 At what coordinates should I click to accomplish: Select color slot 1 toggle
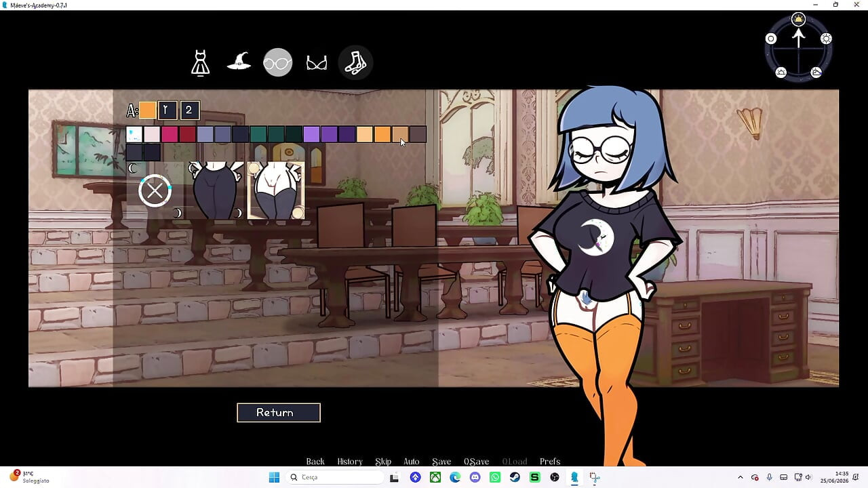point(167,110)
